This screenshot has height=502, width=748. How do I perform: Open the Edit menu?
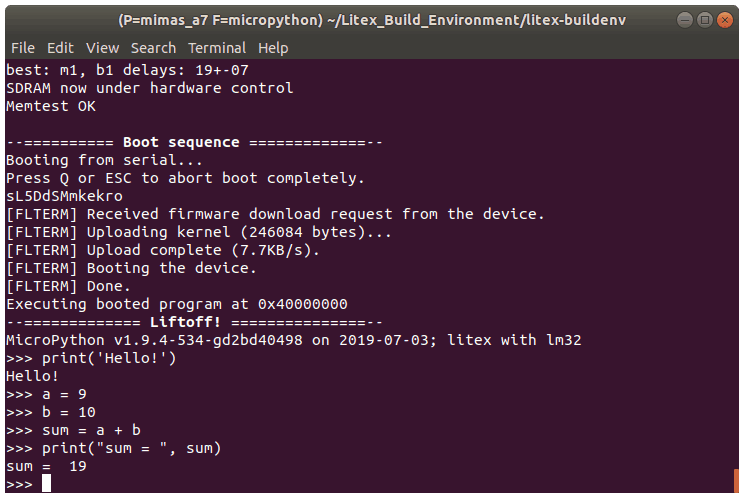point(60,47)
